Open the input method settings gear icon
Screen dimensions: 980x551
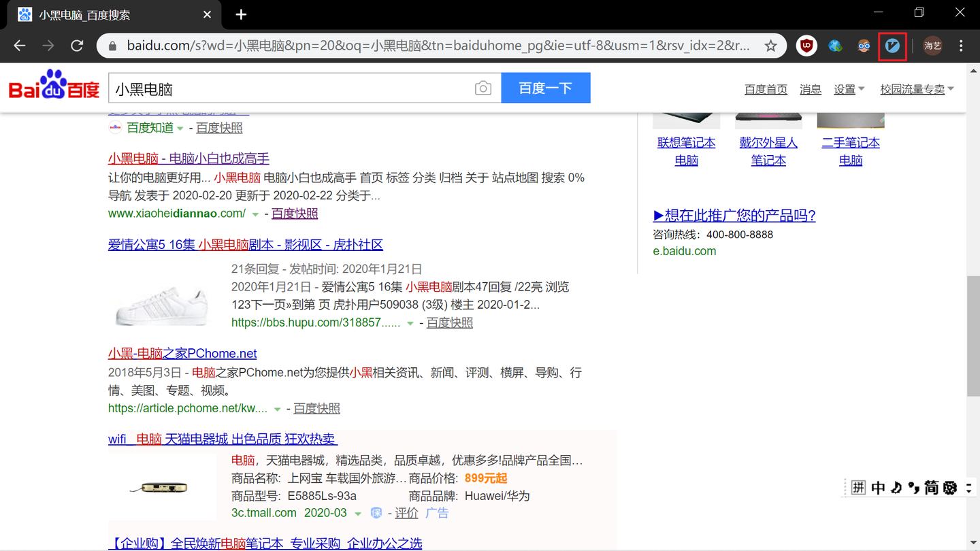pos(949,488)
